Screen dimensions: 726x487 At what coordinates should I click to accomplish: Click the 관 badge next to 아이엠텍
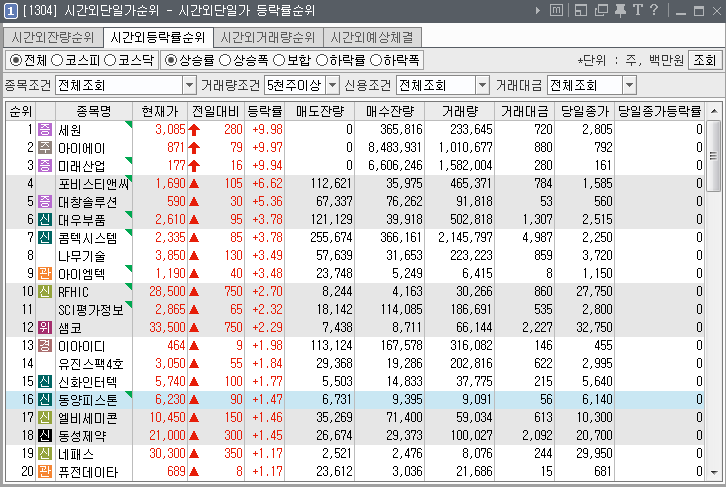click(44, 274)
